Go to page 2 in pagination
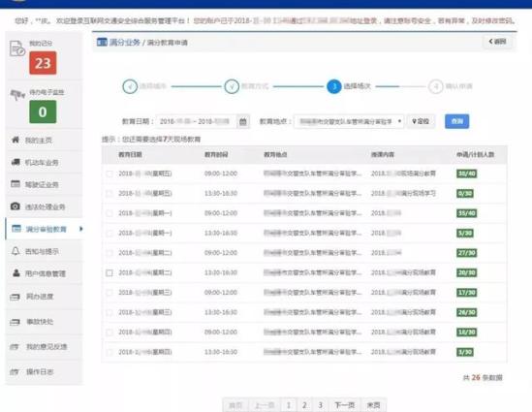This screenshot has width=532, height=412. click(x=304, y=405)
